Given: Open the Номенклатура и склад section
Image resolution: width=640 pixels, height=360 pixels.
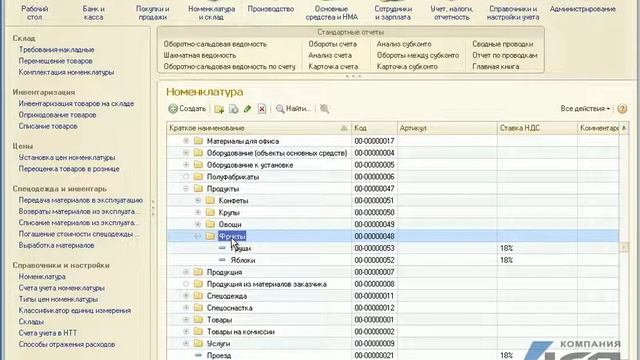Looking at the screenshot, I should (211, 13).
